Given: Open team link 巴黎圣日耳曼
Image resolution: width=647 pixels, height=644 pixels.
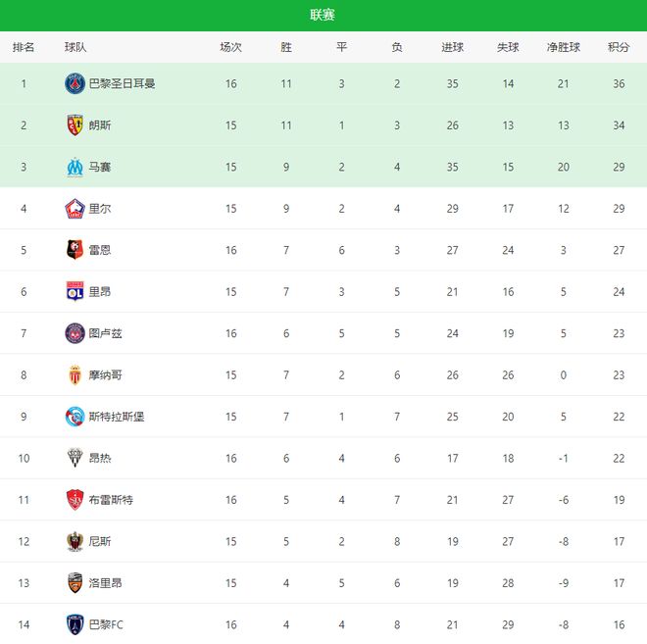Looking at the screenshot, I should tap(123, 83).
